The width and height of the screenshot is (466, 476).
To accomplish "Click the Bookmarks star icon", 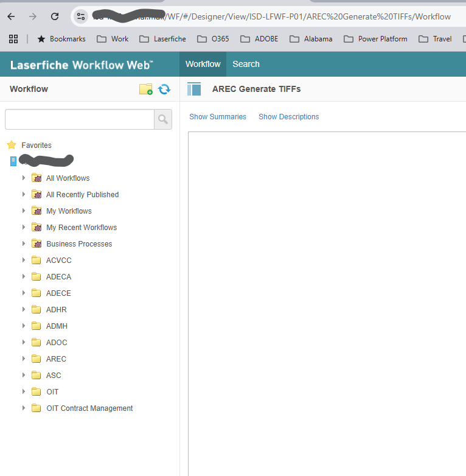I will (41, 39).
